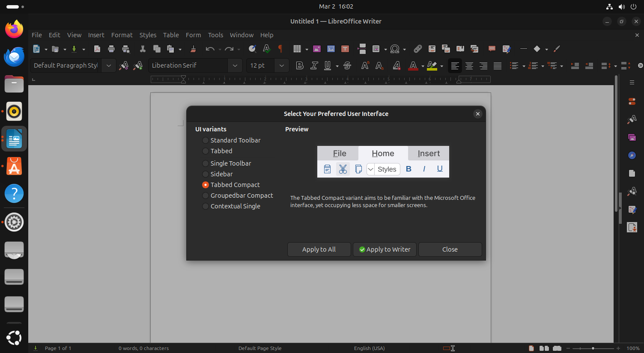Select the Groupedbar Compact option
Viewport: 644px width, 353px height.
click(x=206, y=195)
